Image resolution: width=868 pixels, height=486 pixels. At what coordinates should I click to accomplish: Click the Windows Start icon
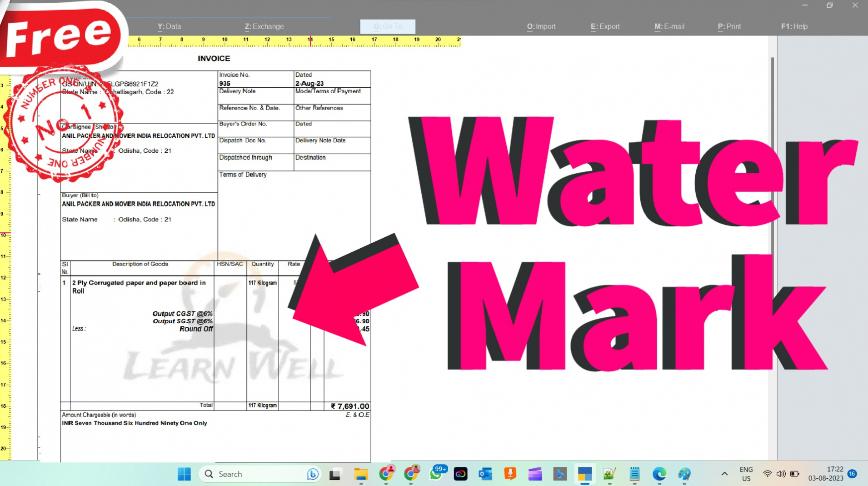tap(184, 474)
